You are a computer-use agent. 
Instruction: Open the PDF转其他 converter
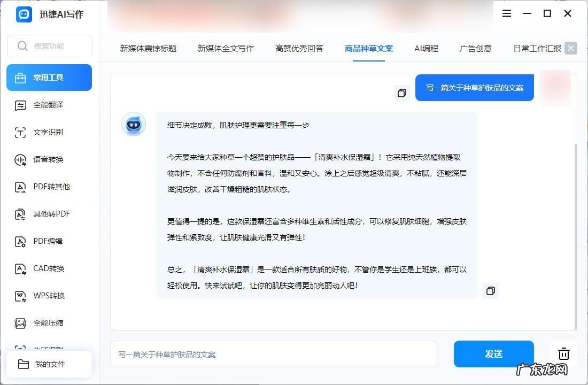click(x=51, y=187)
